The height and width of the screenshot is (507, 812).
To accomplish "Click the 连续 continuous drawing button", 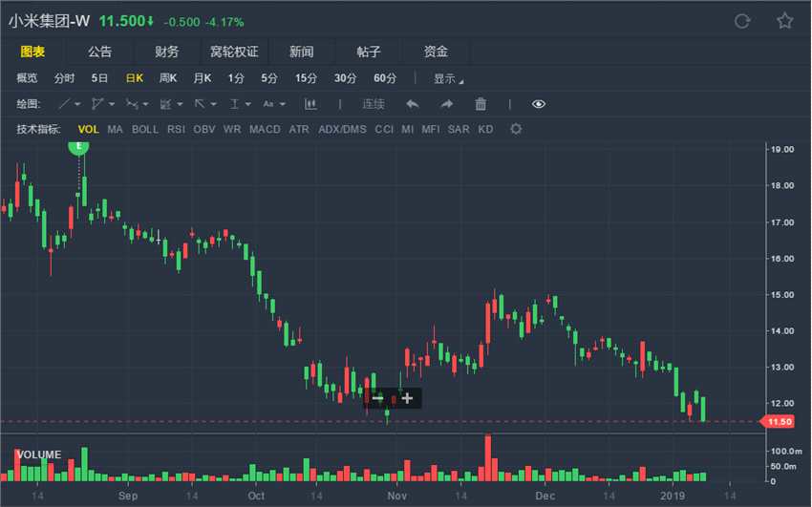I will (374, 104).
